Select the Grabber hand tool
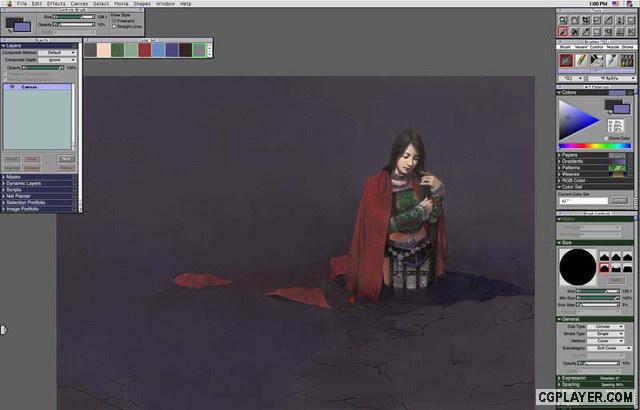The width and height of the screenshot is (640, 410). [574, 20]
